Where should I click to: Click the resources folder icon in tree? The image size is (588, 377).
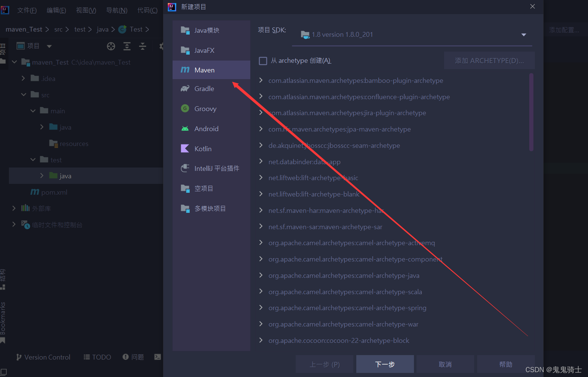[x=53, y=143]
